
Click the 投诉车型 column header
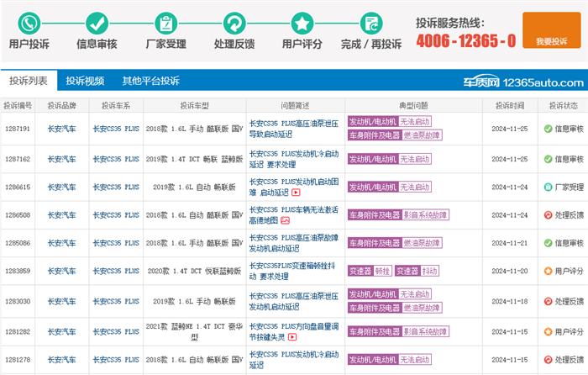[x=194, y=105]
